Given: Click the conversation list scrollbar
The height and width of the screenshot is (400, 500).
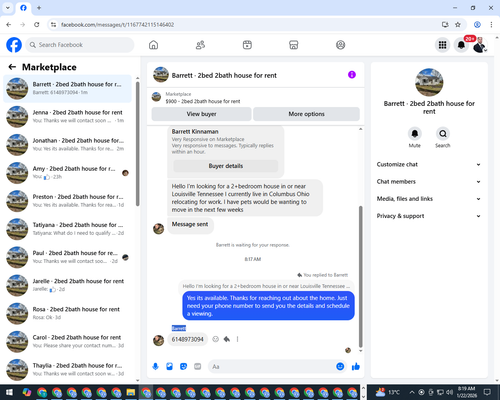Looking at the screenshot, I should (x=138, y=143).
